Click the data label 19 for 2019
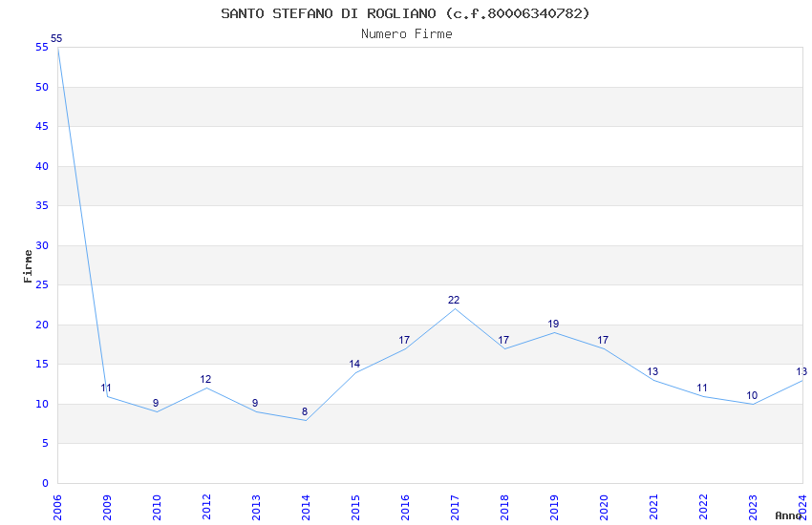This screenshot has height=525, width=812. [x=553, y=324]
